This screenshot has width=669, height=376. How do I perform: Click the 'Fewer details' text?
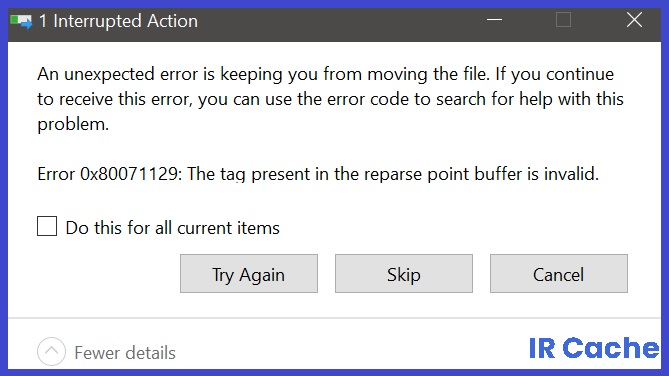point(125,353)
